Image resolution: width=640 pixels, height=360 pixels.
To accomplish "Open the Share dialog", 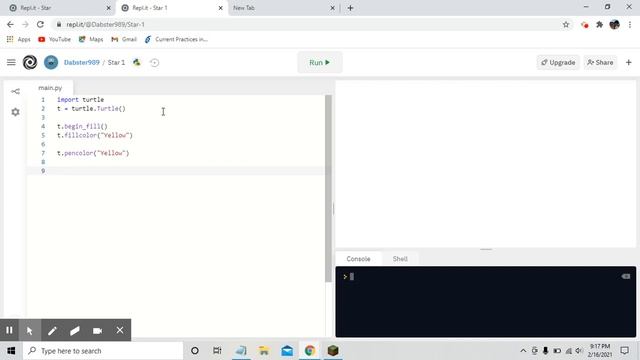I will [x=600, y=62].
